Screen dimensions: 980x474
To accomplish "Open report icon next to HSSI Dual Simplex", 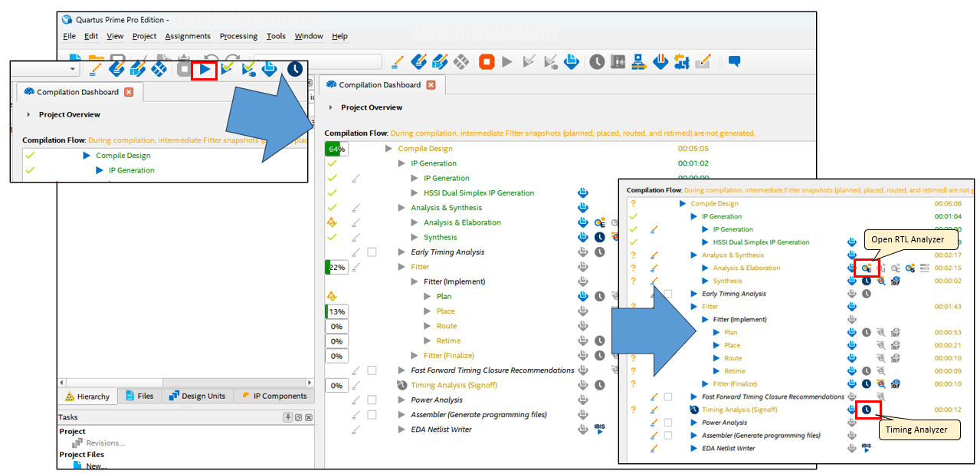I will [583, 193].
